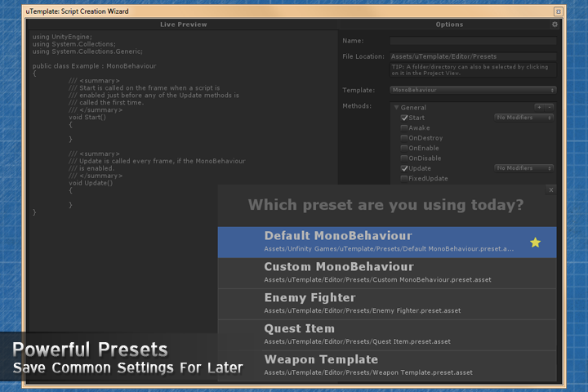Open the Update method modifiers dropdown
588x392 pixels.
click(525, 168)
